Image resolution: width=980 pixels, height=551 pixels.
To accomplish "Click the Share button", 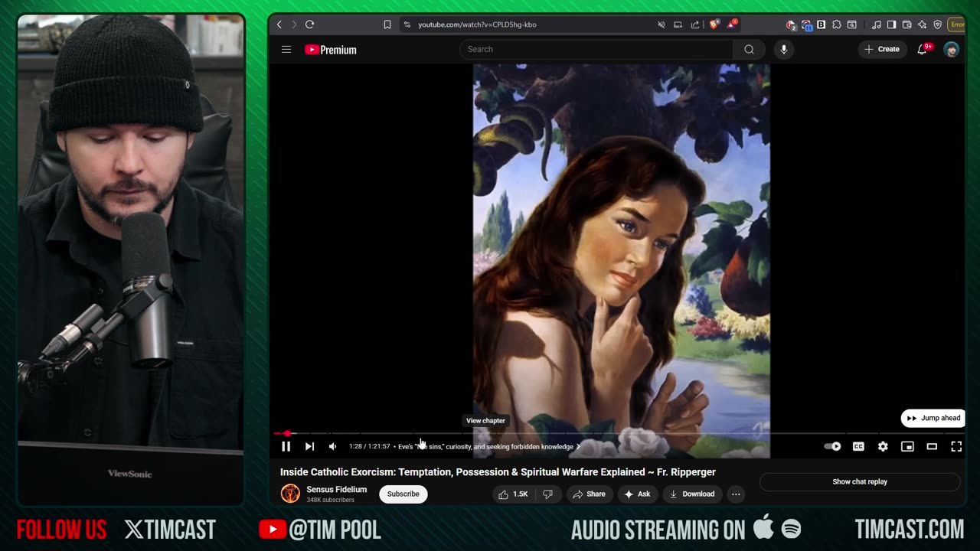I will pyautogui.click(x=589, y=494).
